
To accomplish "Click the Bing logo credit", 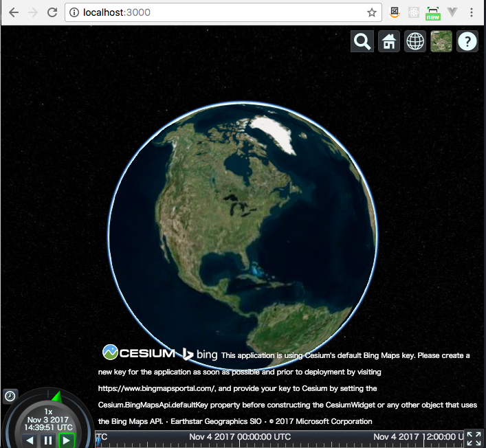I will (x=200, y=354).
